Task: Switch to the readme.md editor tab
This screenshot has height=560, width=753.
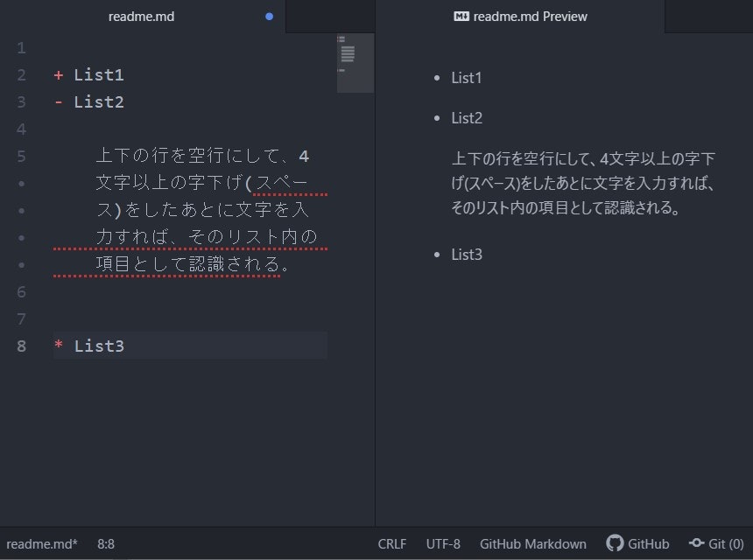Action: pyautogui.click(x=141, y=16)
